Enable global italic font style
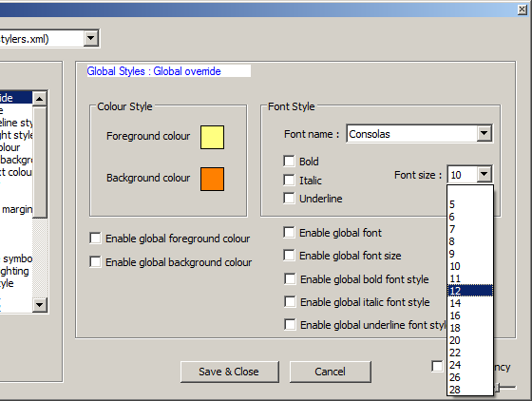This screenshot has width=532, height=401. tap(290, 301)
